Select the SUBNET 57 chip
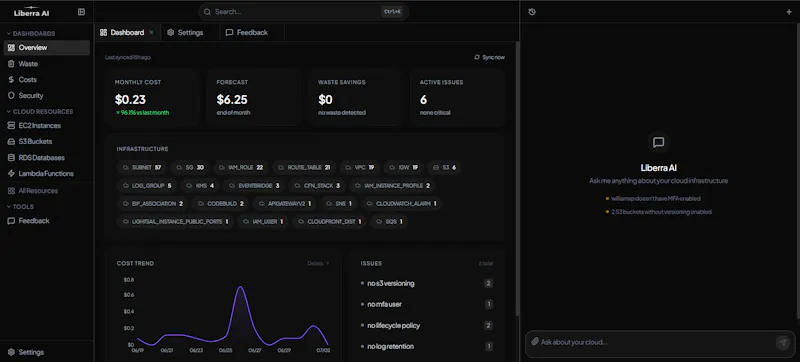The width and height of the screenshot is (800, 362). [142, 167]
